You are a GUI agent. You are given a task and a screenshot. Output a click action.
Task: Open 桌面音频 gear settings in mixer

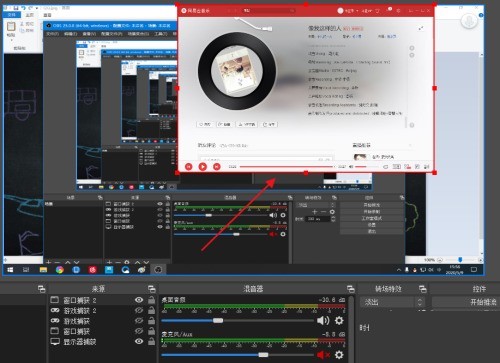pyautogui.click(x=339, y=321)
